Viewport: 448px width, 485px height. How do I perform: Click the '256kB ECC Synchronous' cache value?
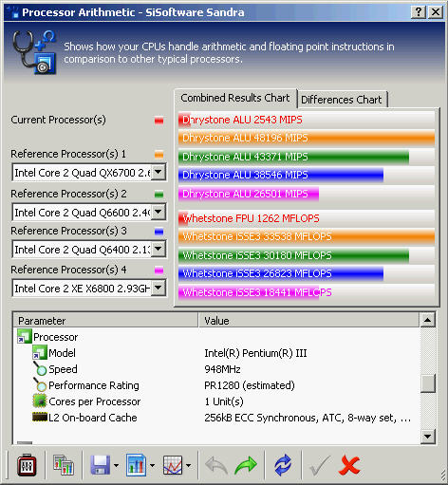point(308,418)
